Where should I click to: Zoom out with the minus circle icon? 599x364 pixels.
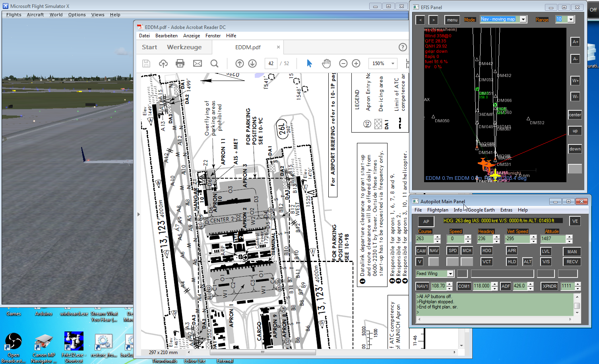(343, 64)
